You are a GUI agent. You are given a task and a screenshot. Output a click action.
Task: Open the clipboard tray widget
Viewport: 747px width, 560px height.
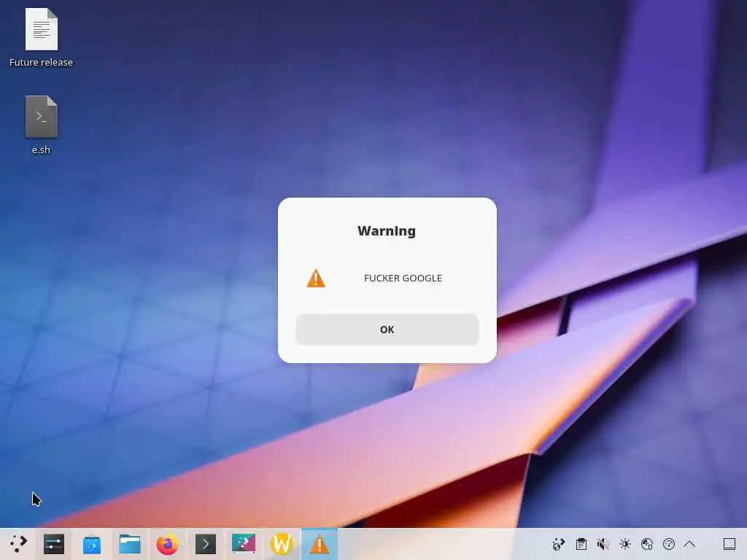(x=581, y=544)
